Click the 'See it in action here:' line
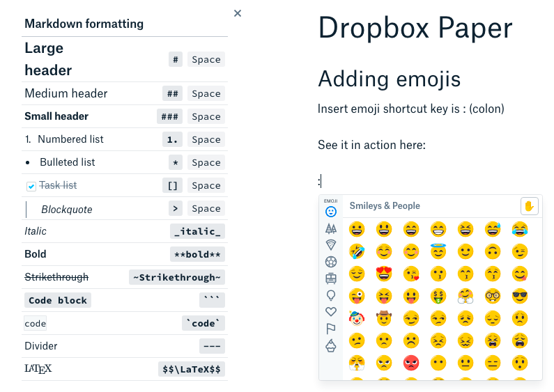 pos(371,145)
